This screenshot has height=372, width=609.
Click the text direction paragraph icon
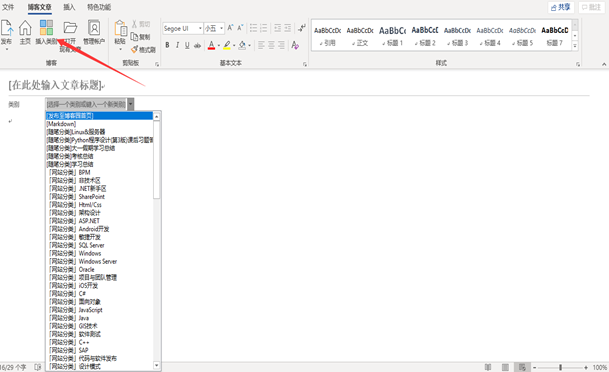[x=302, y=28]
